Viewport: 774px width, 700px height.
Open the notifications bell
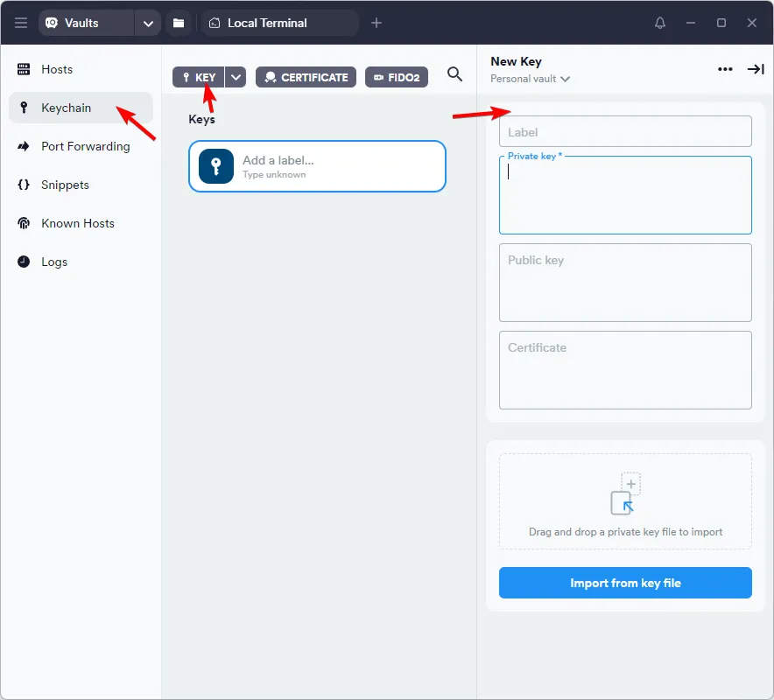[x=660, y=23]
